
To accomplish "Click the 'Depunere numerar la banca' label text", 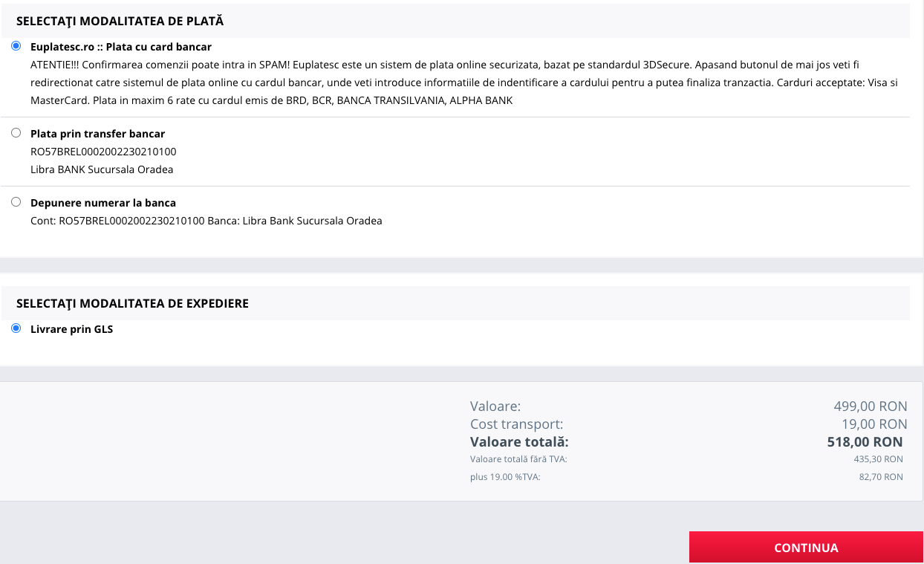I will click(103, 203).
